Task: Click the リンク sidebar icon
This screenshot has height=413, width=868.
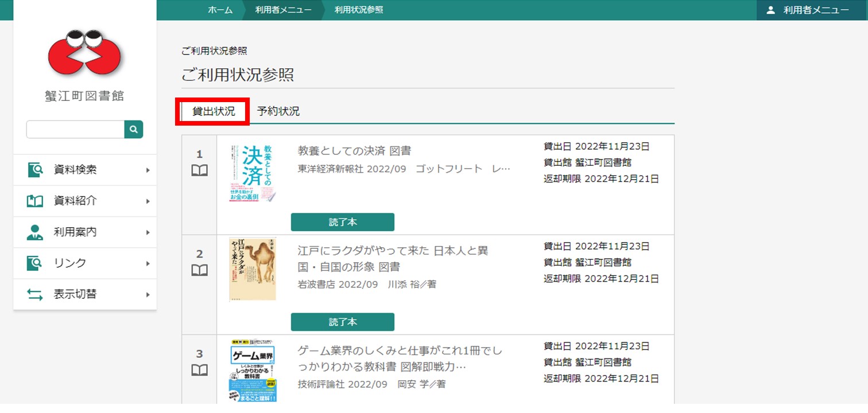Action: pos(35,263)
